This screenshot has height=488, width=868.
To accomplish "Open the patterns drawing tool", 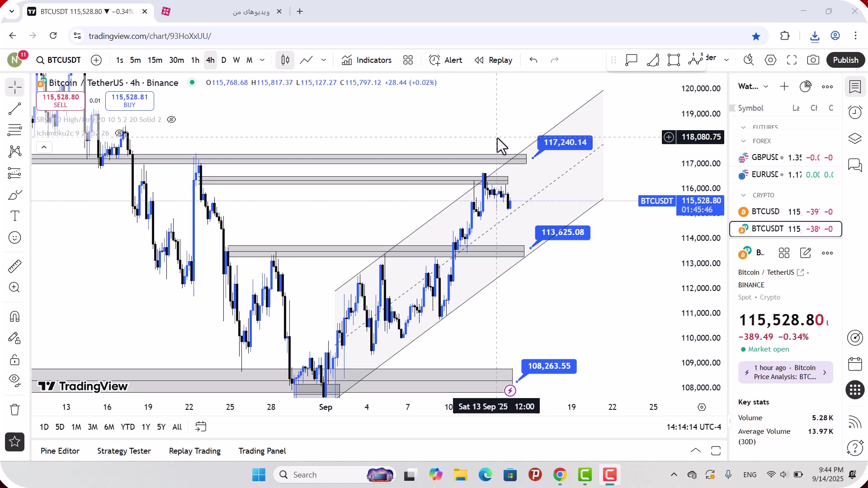I will click(x=15, y=151).
